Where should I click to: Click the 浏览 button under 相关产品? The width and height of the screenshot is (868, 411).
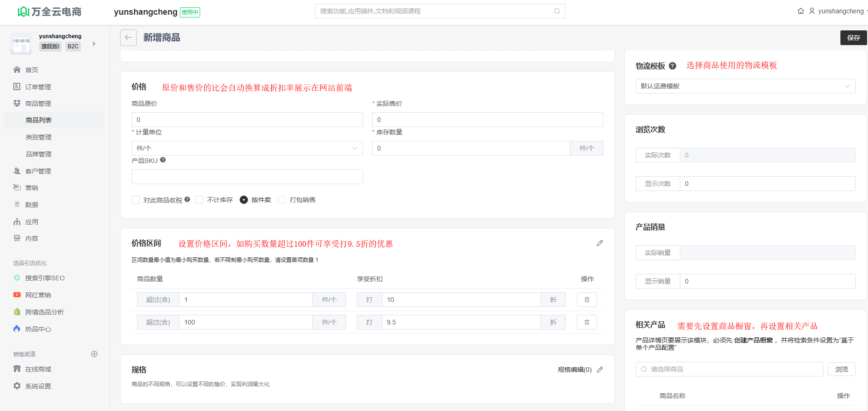pyautogui.click(x=841, y=369)
